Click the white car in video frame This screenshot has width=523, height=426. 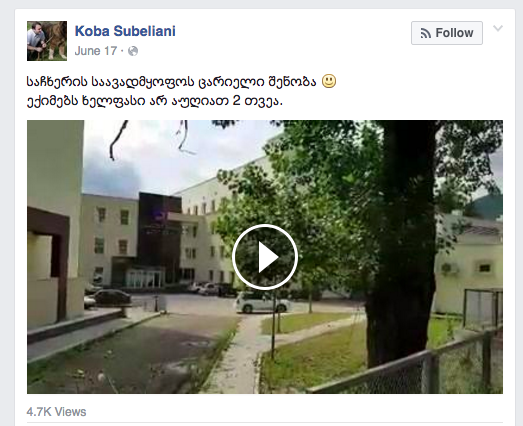263,303
